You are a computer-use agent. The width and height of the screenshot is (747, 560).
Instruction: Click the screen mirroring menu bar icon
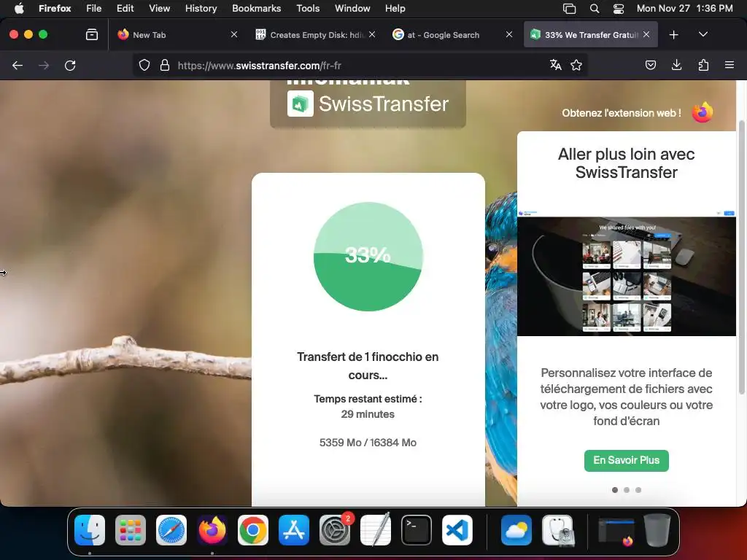(569, 8)
